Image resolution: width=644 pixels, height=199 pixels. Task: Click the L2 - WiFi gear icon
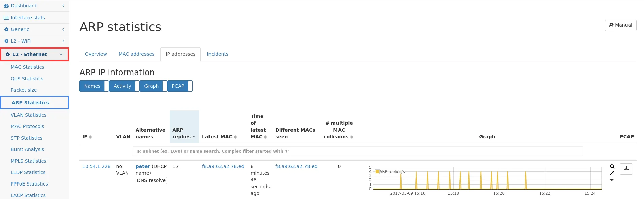[x=6, y=41]
